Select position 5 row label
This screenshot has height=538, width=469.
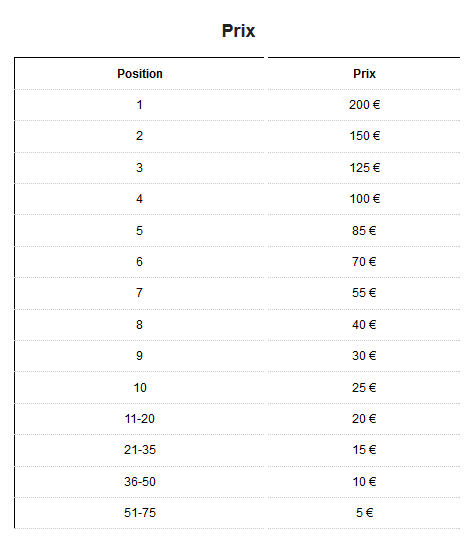[139, 231]
